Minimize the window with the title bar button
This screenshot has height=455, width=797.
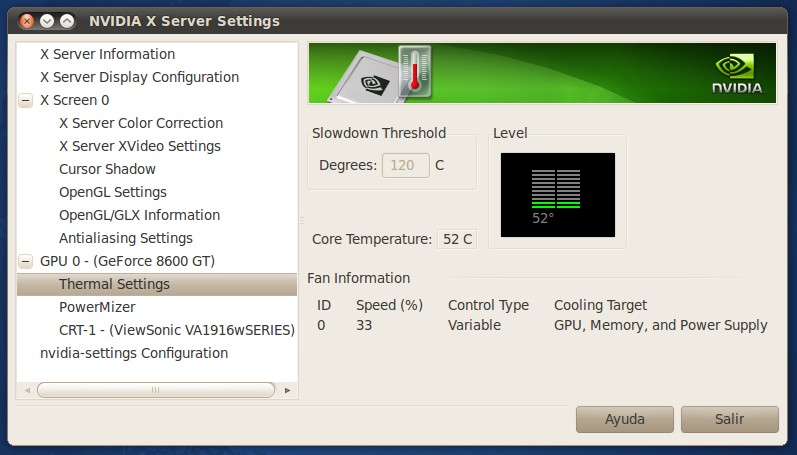(x=47, y=21)
